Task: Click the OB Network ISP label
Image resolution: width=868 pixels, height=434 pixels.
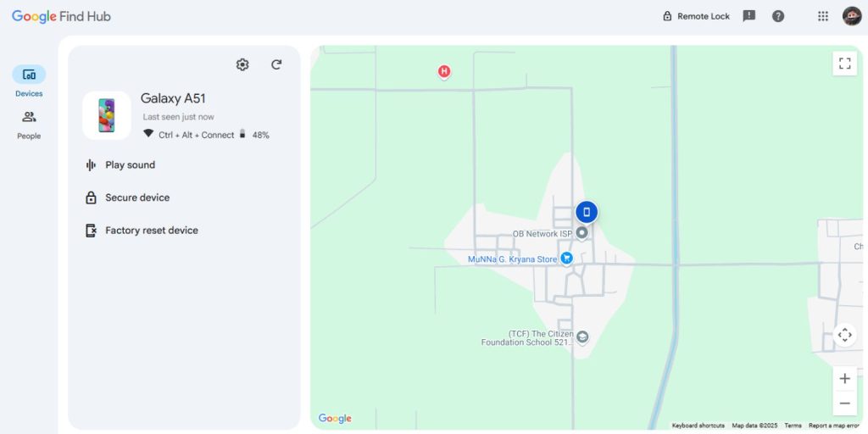Action: (x=542, y=234)
